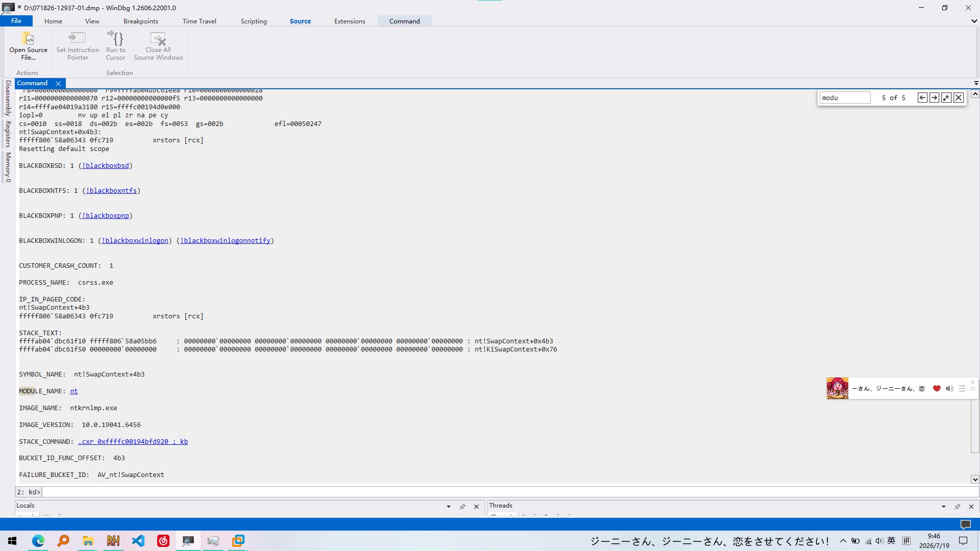Focus the kd> command input field
Image resolution: width=980 pixels, height=551 pixels.
tap(510, 492)
